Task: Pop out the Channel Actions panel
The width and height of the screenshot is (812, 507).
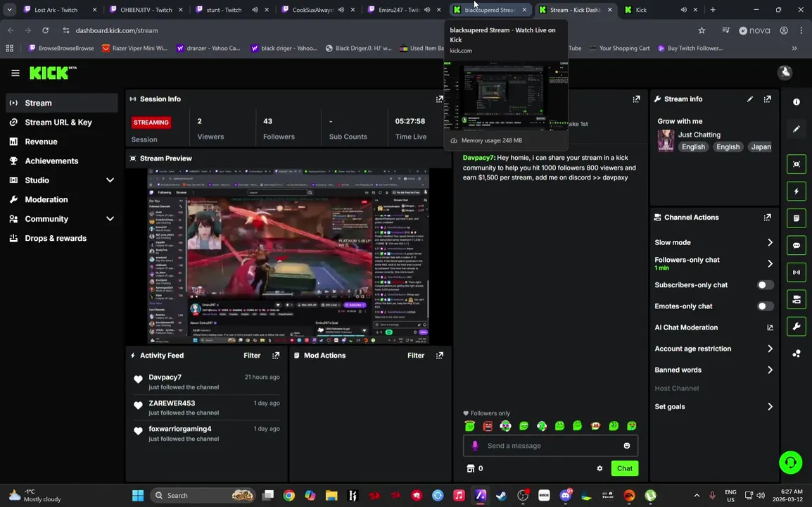Action: [x=768, y=217]
